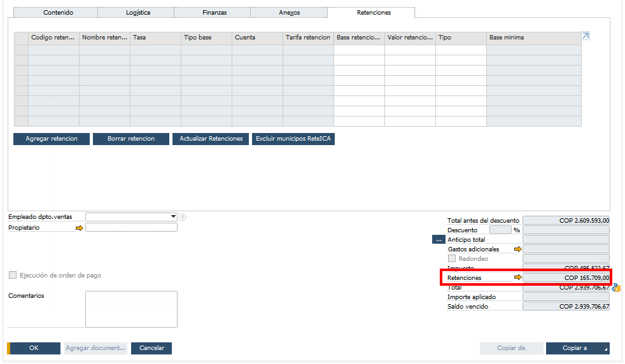
Task: Click the Propietario orange link arrow
Action: pyautogui.click(x=80, y=228)
